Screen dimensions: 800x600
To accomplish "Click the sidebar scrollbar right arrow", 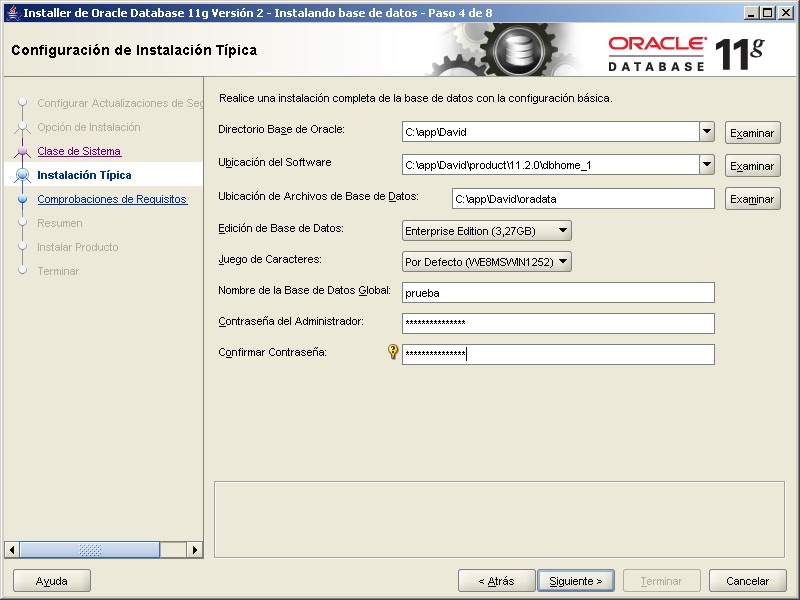I will 194,549.
